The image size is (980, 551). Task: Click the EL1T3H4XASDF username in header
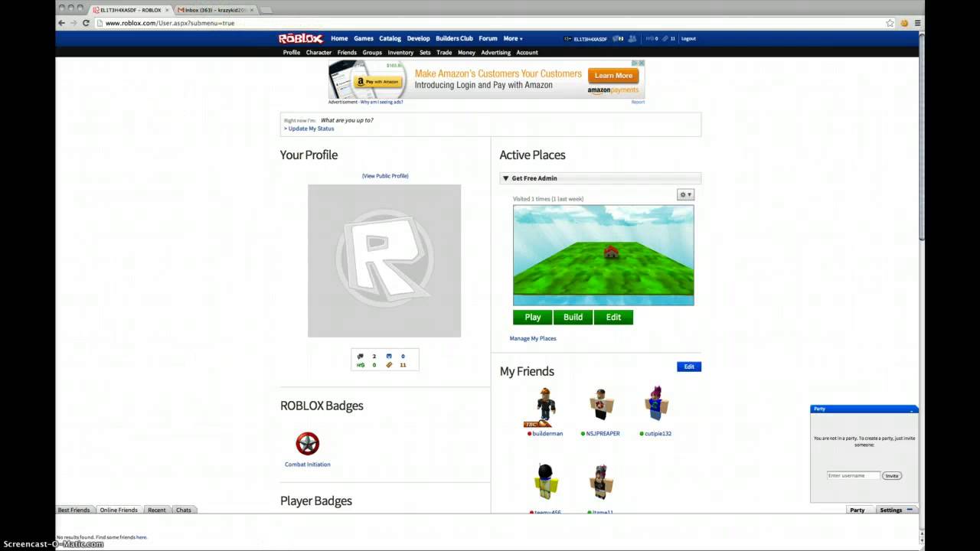pyautogui.click(x=590, y=38)
